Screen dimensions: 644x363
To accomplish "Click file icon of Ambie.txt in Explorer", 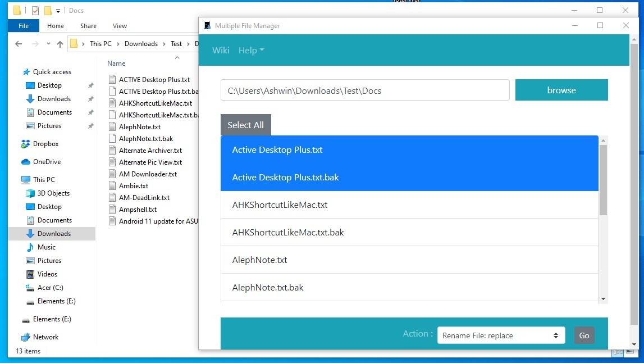I will point(112,186).
